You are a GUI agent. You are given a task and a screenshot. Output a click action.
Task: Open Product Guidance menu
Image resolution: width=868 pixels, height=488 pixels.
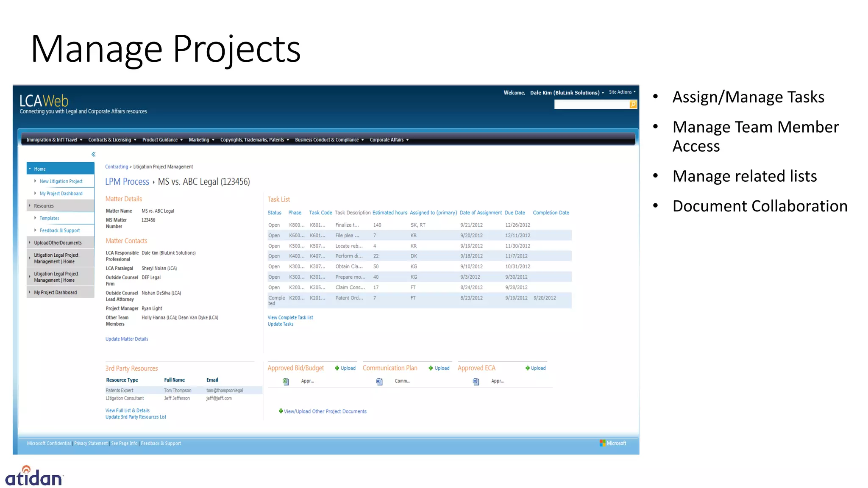162,140
